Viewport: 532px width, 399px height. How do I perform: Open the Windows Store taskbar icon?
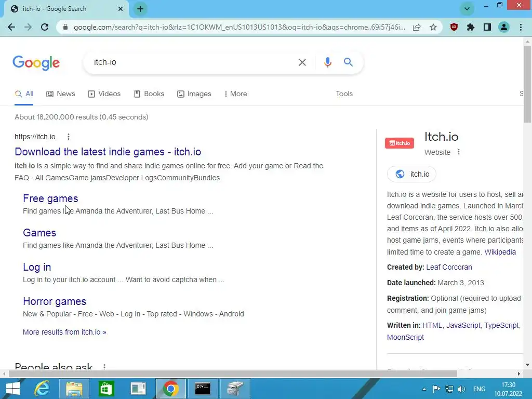pos(106,389)
